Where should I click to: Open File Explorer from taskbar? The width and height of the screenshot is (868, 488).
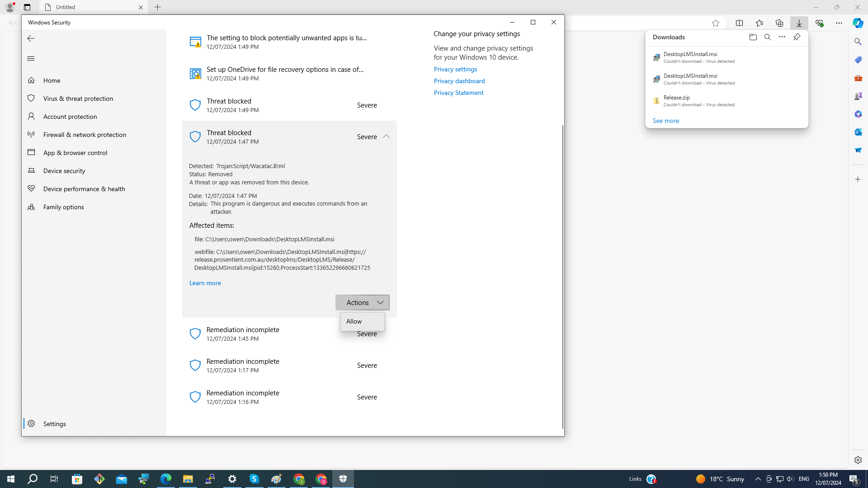[188, 479]
